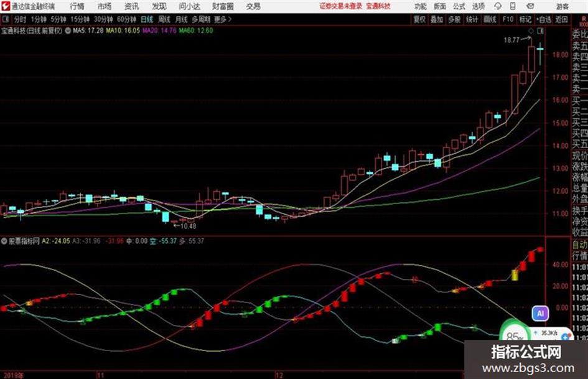The height and width of the screenshot is (379, 588).
Task: Open the 交易 menu
Action: [253, 6]
